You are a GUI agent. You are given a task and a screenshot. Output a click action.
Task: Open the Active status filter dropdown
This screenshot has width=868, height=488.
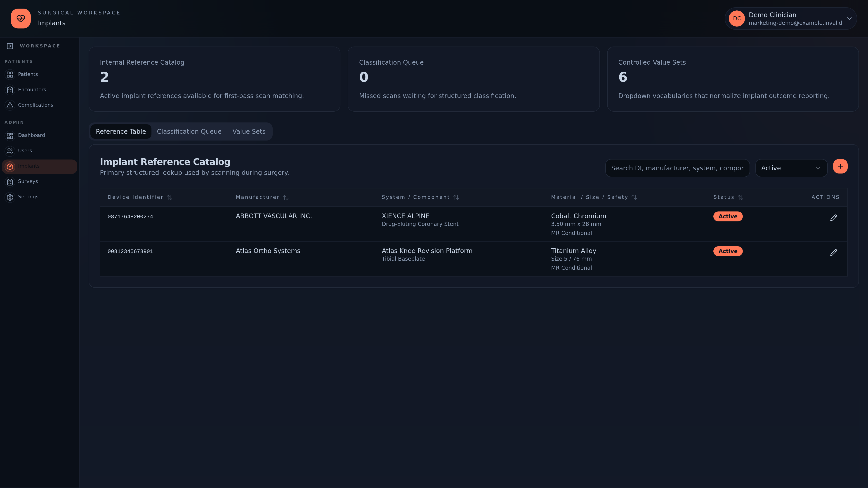791,168
